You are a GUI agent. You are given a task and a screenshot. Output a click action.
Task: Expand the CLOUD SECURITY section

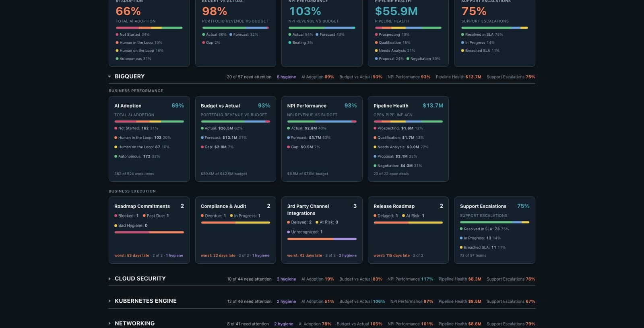pos(109,279)
